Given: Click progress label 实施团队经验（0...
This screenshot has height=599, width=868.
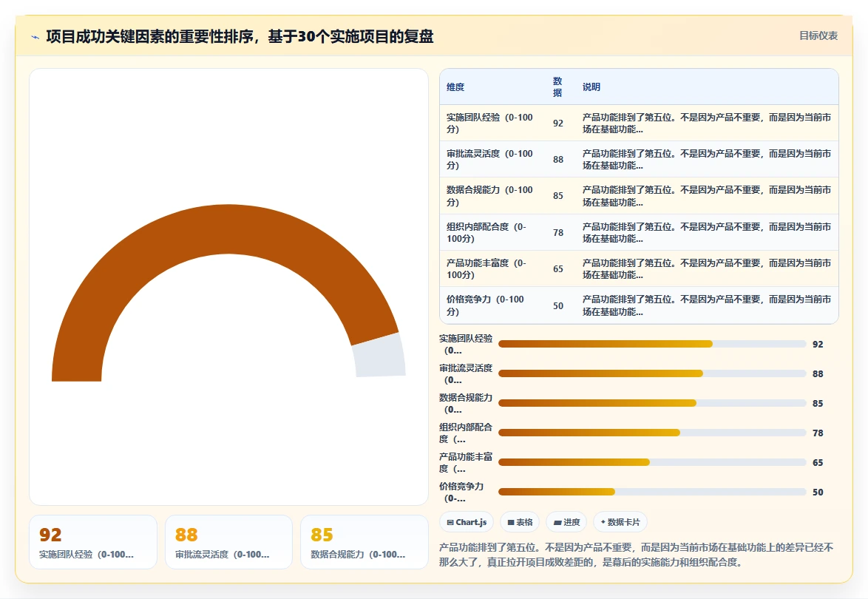Looking at the screenshot, I should [466, 345].
